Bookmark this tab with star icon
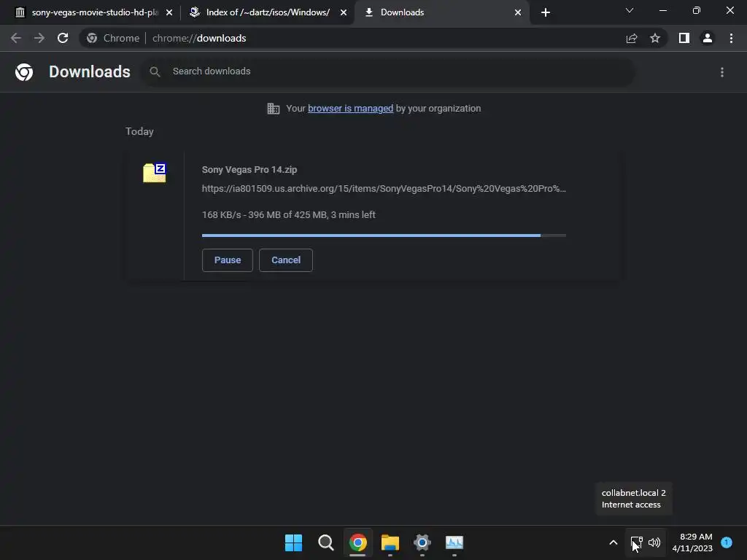 point(655,38)
